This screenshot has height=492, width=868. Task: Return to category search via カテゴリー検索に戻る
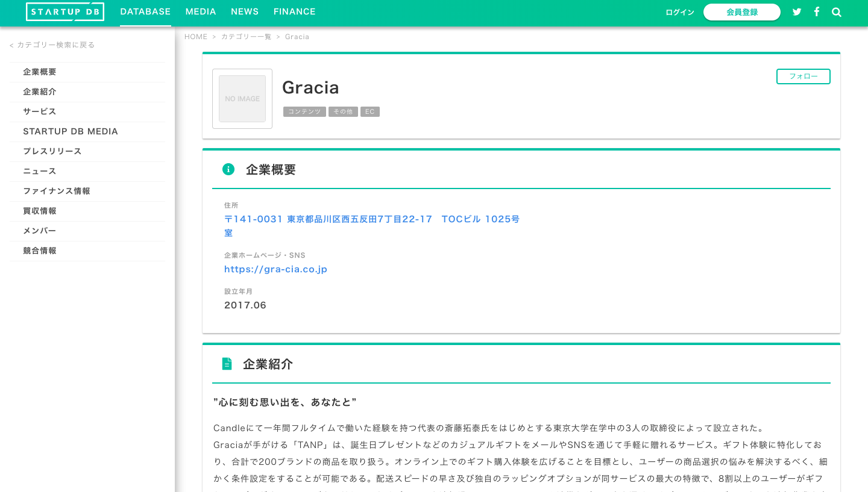point(52,45)
